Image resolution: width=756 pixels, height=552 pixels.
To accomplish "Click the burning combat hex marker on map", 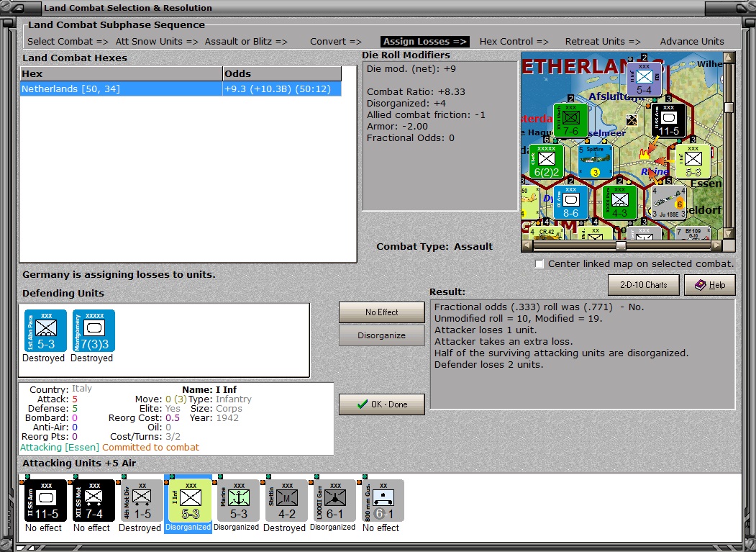I will click(x=644, y=154).
